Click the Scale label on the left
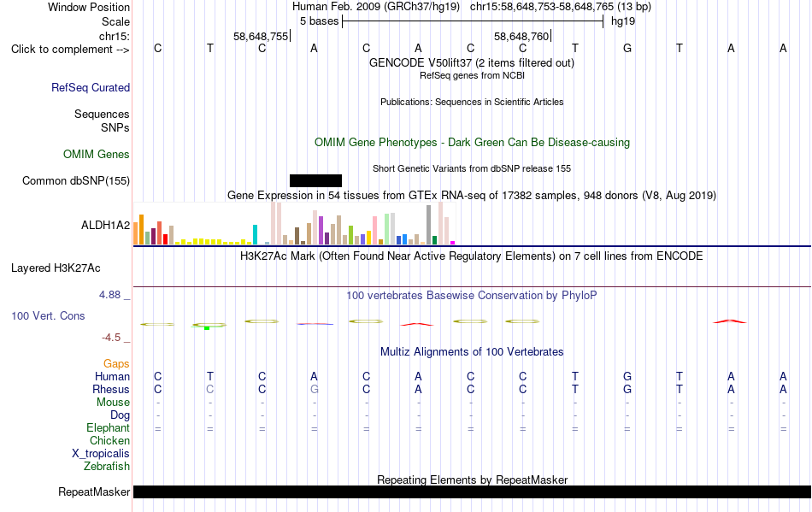The image size is (812, 512). (116, 21)
